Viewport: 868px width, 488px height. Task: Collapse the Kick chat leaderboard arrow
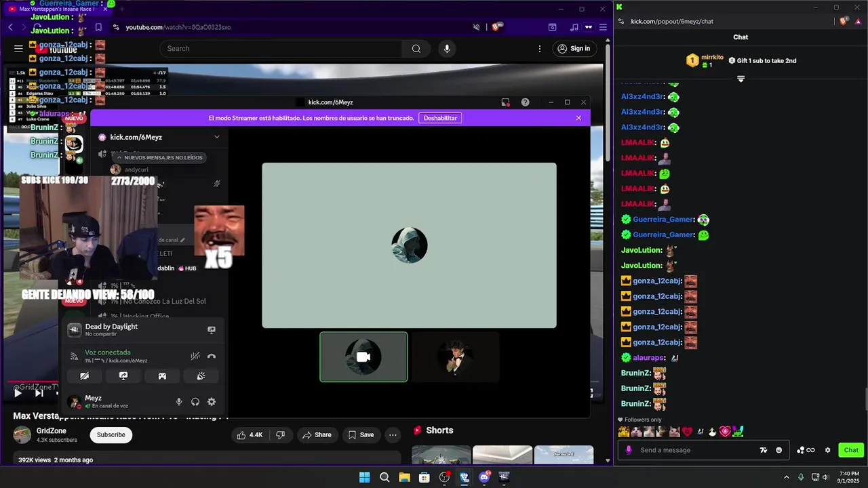click(x=741, y=79)
